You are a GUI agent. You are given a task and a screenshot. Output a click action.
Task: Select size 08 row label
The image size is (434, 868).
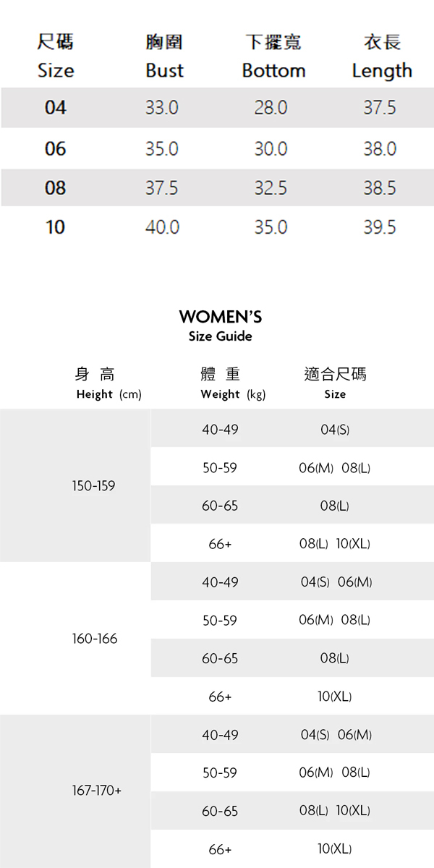tap(55, 188)
